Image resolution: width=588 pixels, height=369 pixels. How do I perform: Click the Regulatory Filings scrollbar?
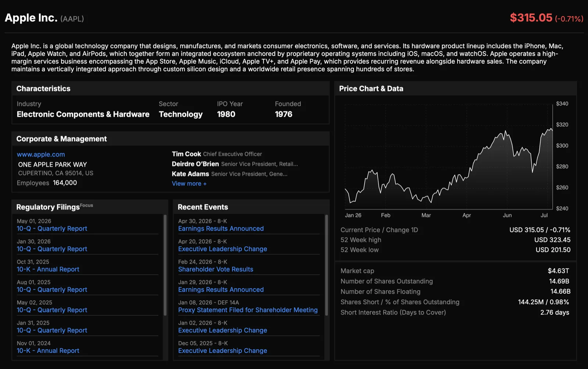[x=165, y=265]
